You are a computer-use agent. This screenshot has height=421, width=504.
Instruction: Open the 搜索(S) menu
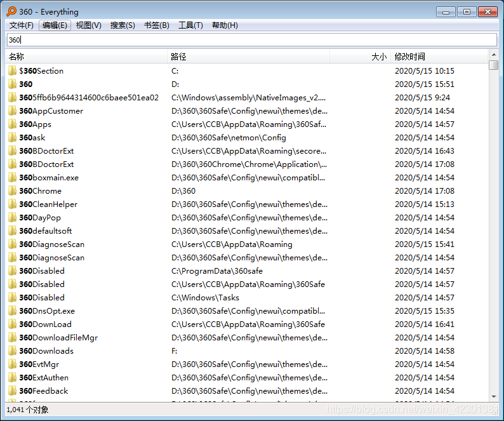(123, 25)
